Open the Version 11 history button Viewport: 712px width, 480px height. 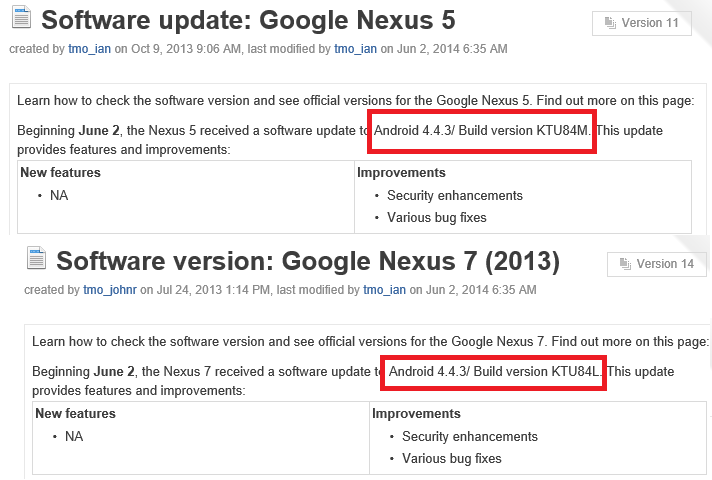[641, 23]
